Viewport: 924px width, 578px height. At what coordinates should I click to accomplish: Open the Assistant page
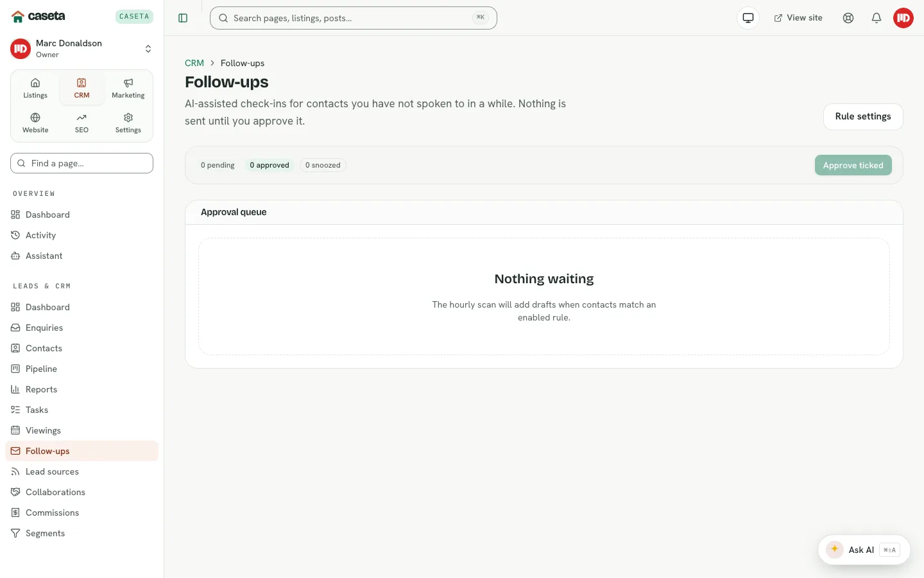pyautogui.click(x=81, y=256)
